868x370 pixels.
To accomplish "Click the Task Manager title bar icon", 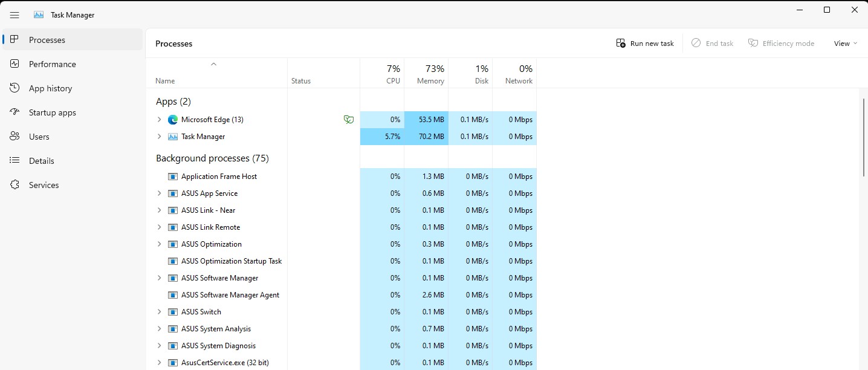I will (39, 15).
